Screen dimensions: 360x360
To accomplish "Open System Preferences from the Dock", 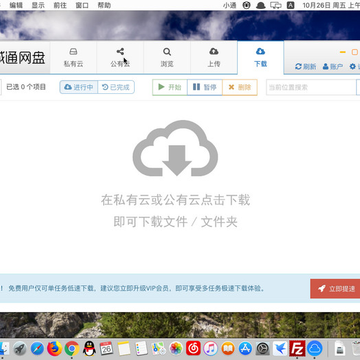I will [263, 349].
